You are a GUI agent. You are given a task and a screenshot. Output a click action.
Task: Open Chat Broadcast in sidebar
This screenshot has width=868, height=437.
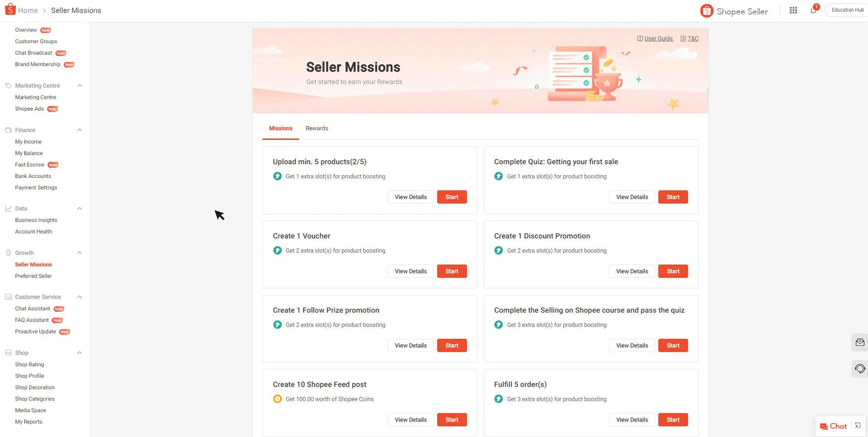[x=33, y=53]
